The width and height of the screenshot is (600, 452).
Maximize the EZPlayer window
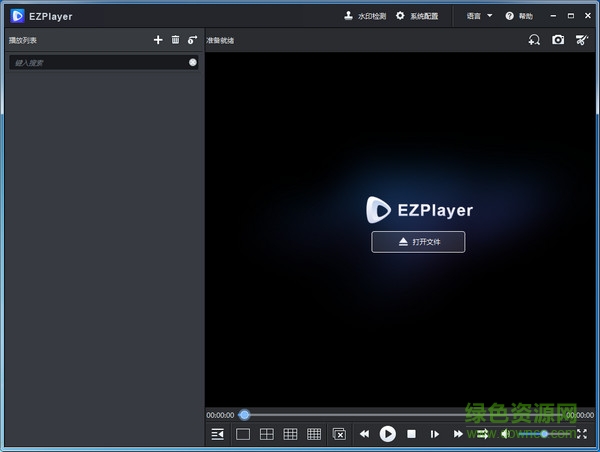(x=571, y=16)
